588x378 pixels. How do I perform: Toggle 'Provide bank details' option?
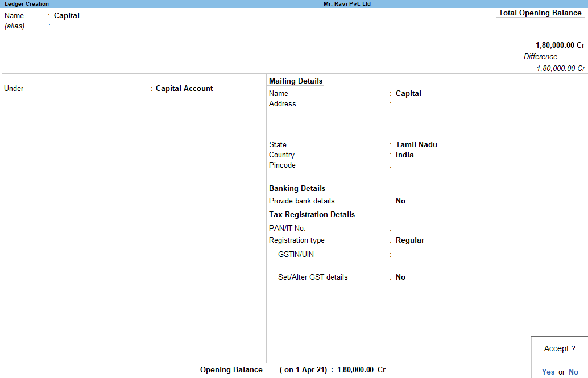[x=400, y=201]
